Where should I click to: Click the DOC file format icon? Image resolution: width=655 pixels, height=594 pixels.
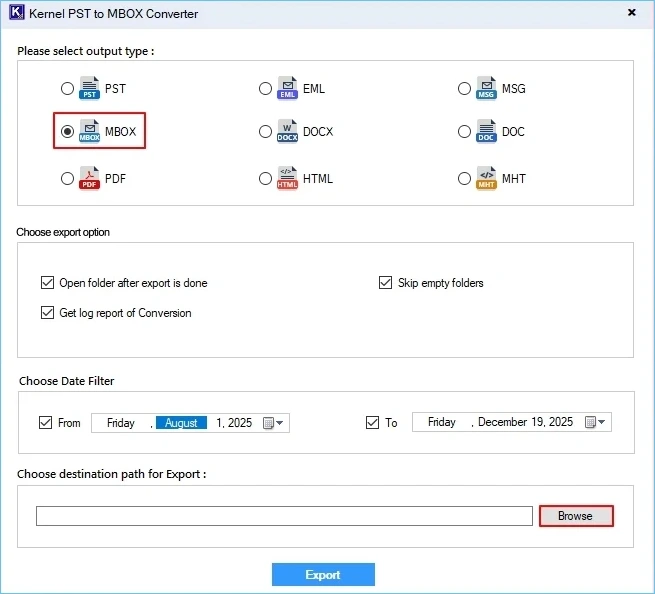tap(486, 131)
